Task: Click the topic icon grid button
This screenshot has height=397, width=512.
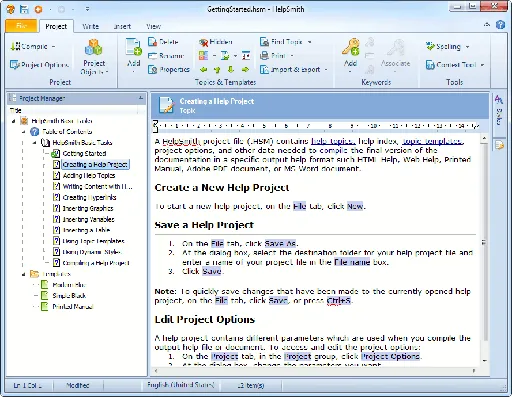Action: click(x=203, y=55)
